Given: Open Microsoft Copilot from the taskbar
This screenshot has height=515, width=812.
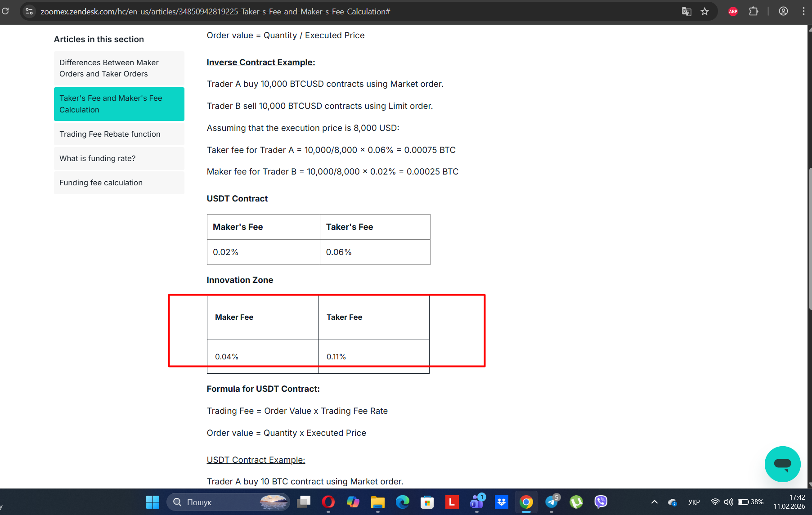Looking at the screenshot, I should (353, 502).
